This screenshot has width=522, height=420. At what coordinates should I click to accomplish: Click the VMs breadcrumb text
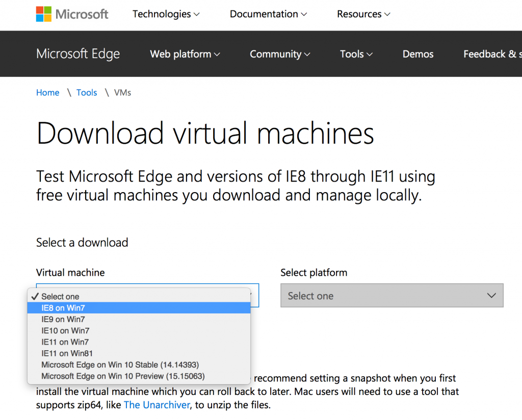tap(122, 93)
